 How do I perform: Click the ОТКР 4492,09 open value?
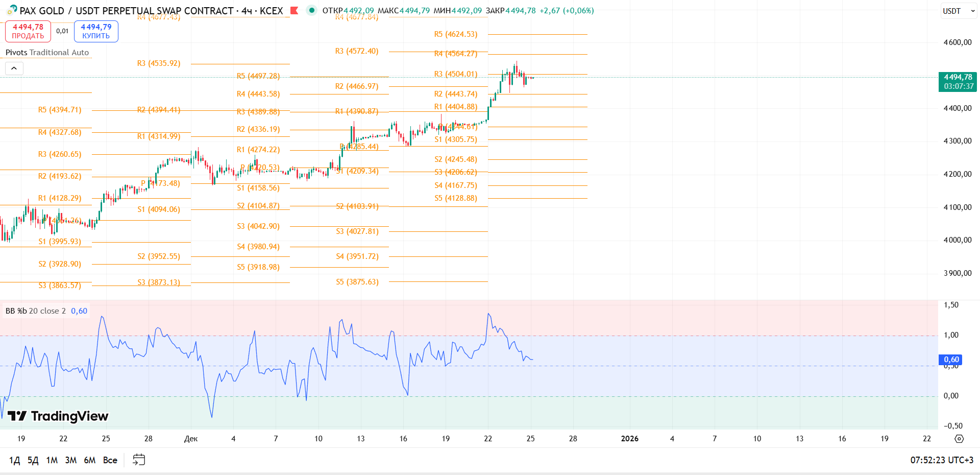tap(348, 11)
